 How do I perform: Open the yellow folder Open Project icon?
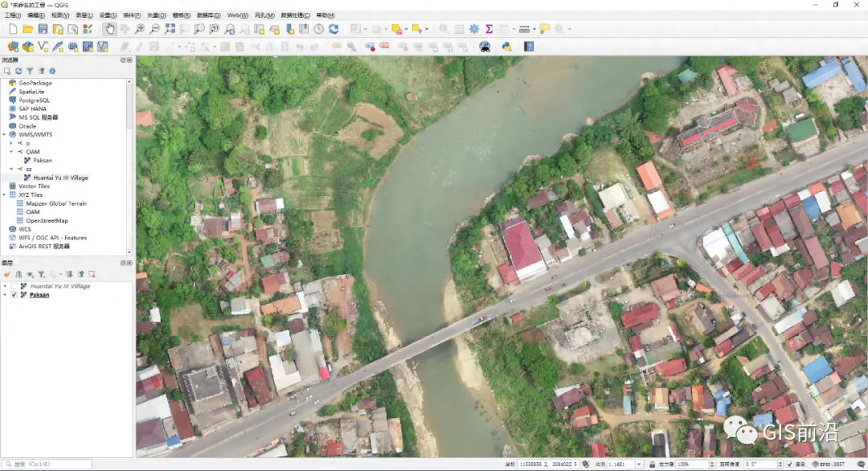(28, 29)
